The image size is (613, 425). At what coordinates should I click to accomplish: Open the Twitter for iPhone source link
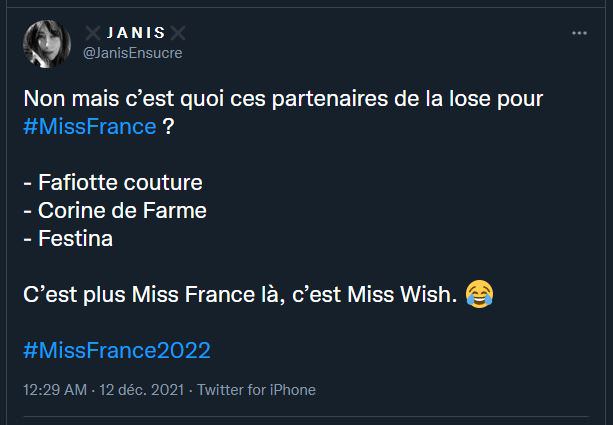(x=257, y=390)
